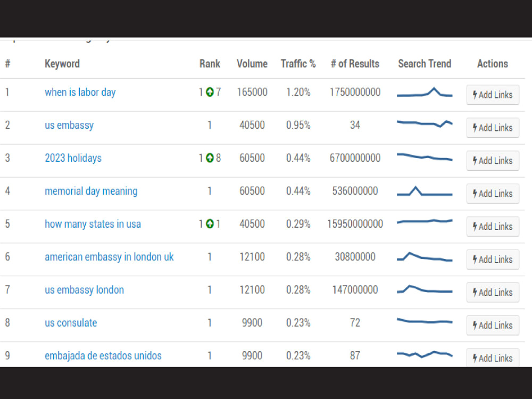The height and width of the screenshot is (399, 532).
Task: Click the Search Trend column header
Action: pyautogui.click(x=425, y=64)
